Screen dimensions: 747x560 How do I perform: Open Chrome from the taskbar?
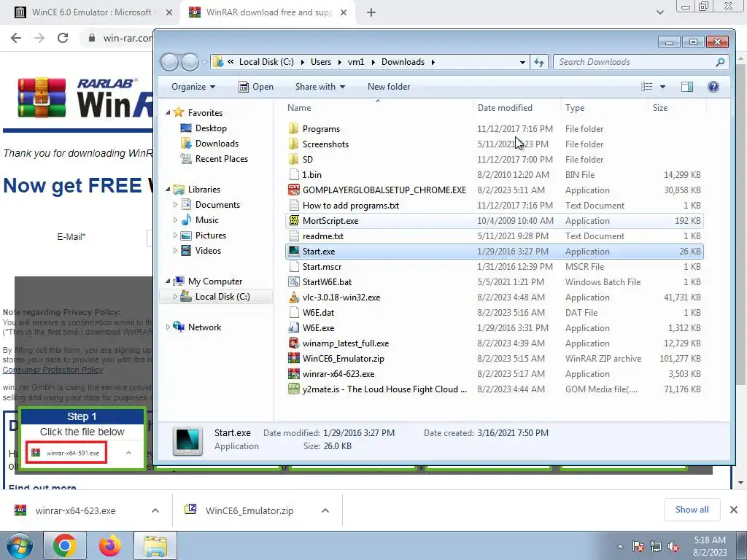(65, 545)
